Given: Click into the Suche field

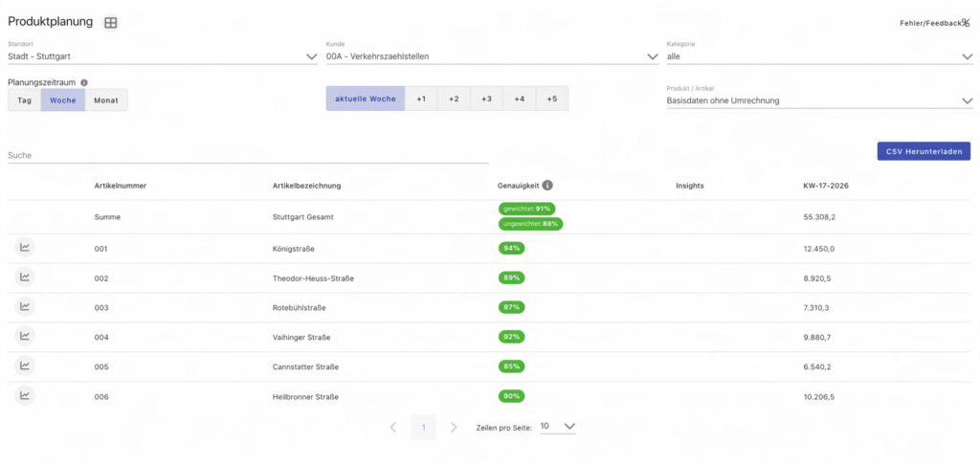Looking at the screenshot, I should click(x=247, y=155).
